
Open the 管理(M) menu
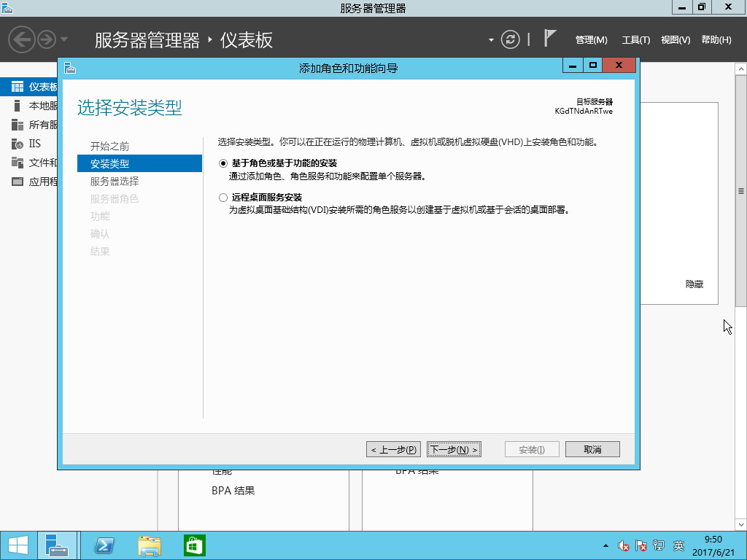591,40
